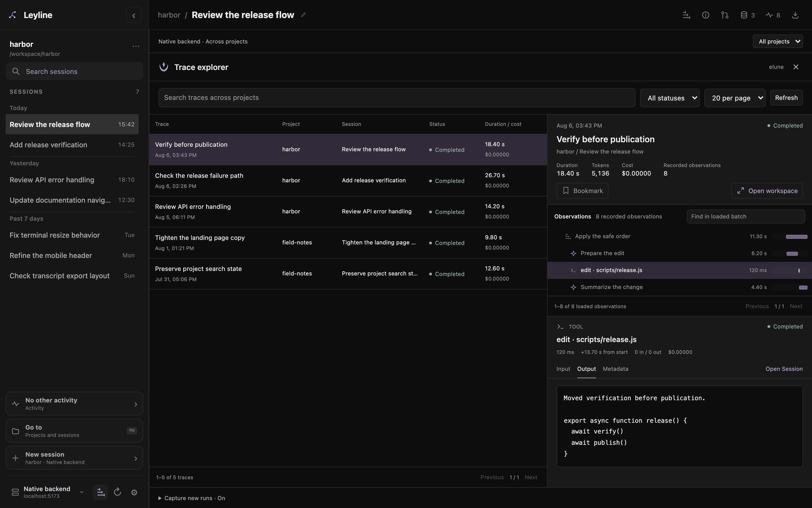Collapse the sidebar with the chevron button
This screenshot has height=508, width=812.
point(134,15)
